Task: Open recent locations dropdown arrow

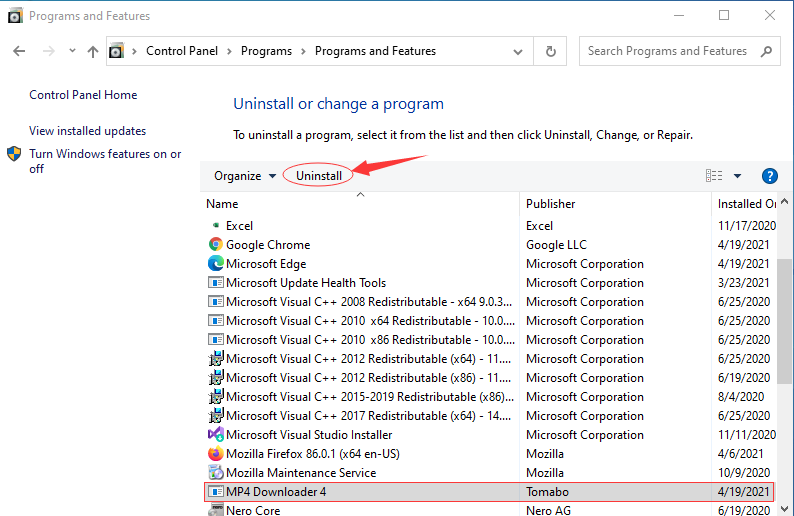Action: pos(72,51)
